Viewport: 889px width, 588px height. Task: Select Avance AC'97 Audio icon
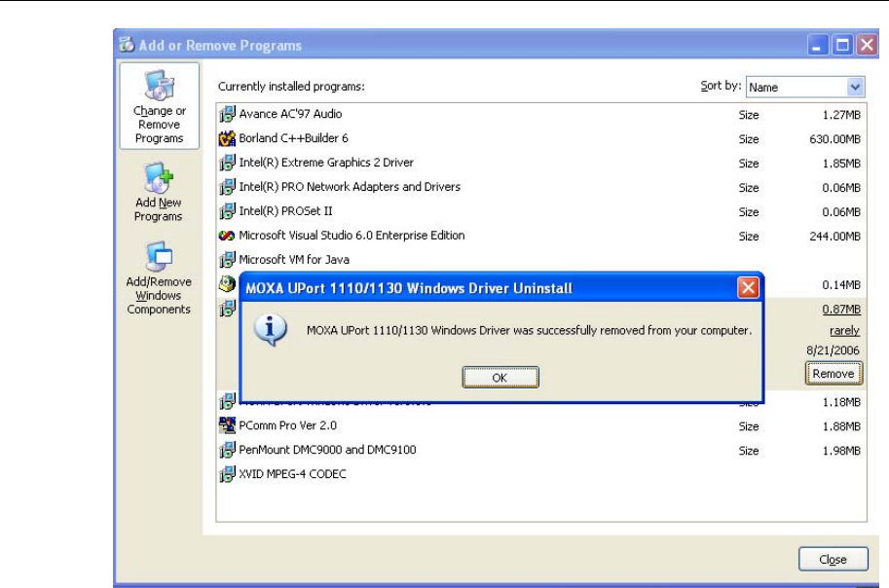click(227, 114)
